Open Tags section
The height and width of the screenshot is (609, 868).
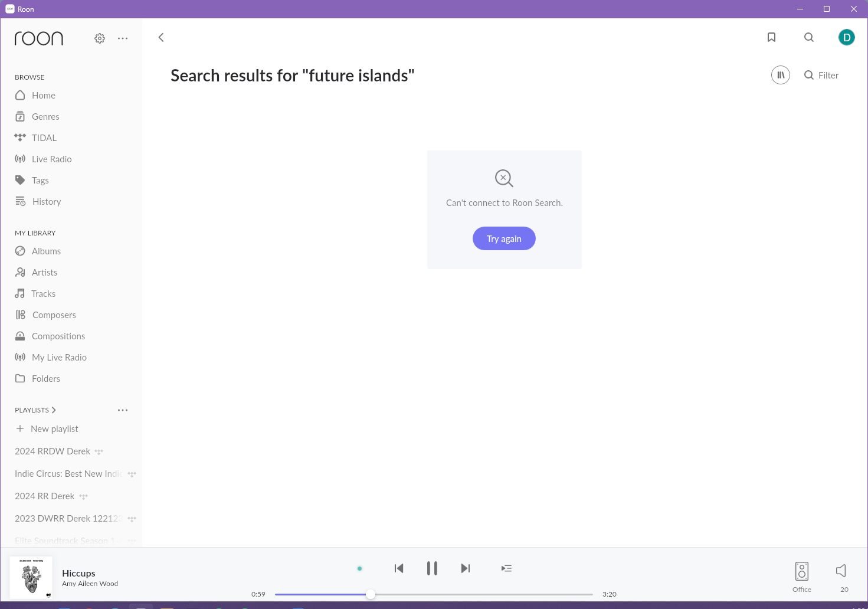(32, 180)
